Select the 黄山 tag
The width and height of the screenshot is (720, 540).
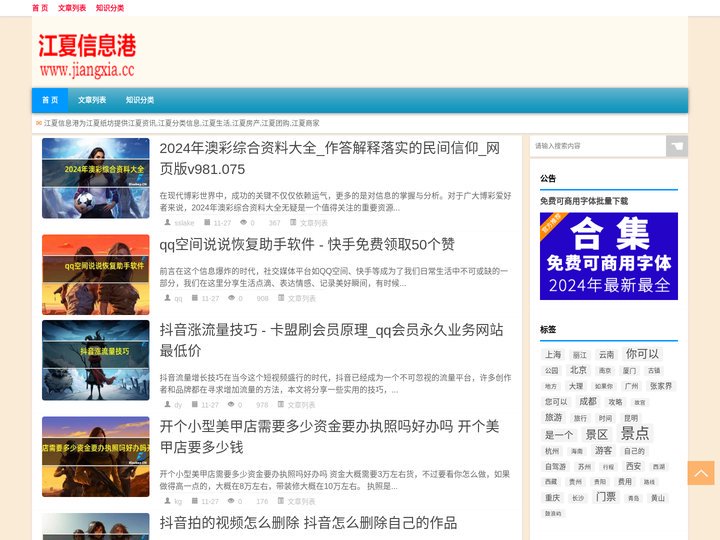[658, 498]
